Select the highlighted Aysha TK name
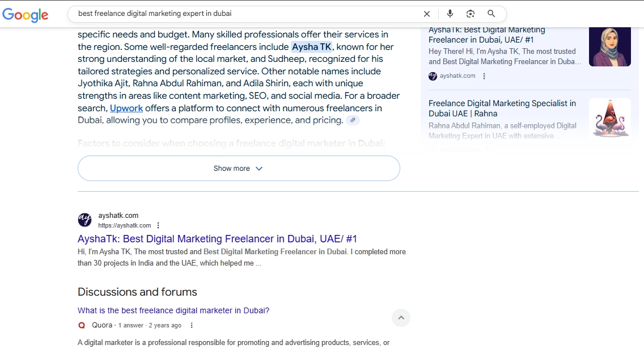This screenshot has width=644, height=349. point(312,47)
